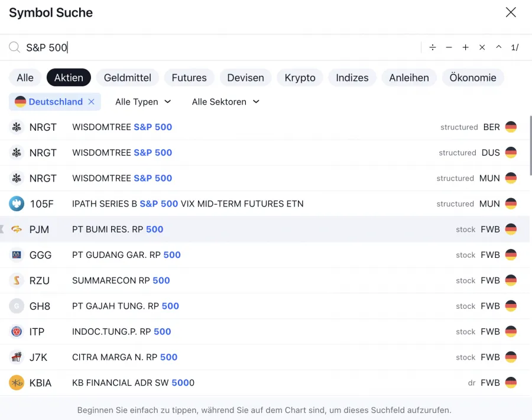Switch to the Indizes category tab
The height and width of the screenshot is (420, 532).
coord(352,77)
